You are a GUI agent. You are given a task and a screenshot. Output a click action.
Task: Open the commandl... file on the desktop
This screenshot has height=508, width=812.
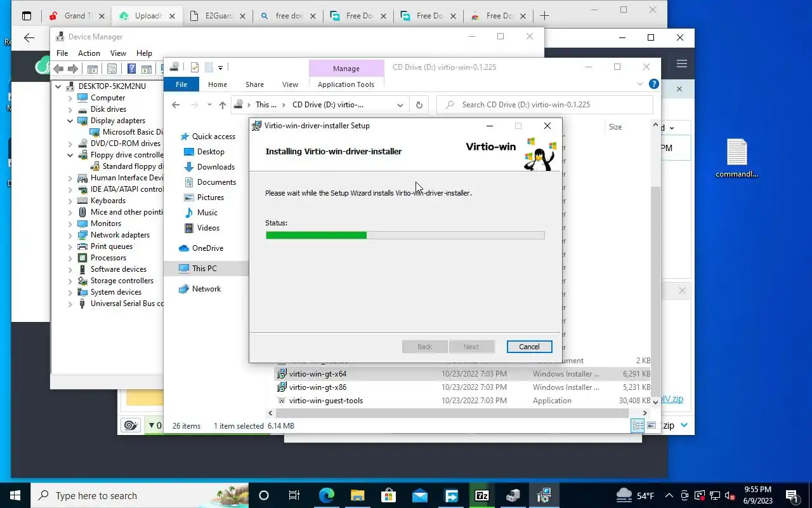[737, 159]
